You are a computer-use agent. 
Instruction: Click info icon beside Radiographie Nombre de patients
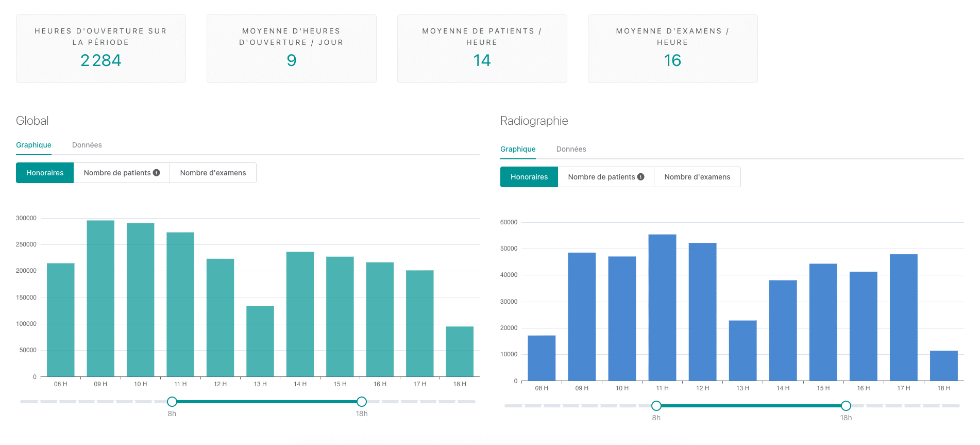point(641,177)
